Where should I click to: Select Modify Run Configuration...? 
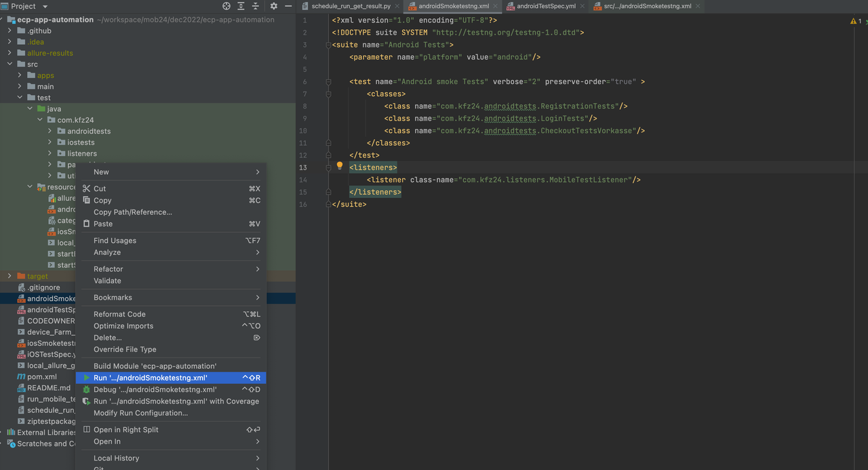pyautogui.click(x=171, y=413)
